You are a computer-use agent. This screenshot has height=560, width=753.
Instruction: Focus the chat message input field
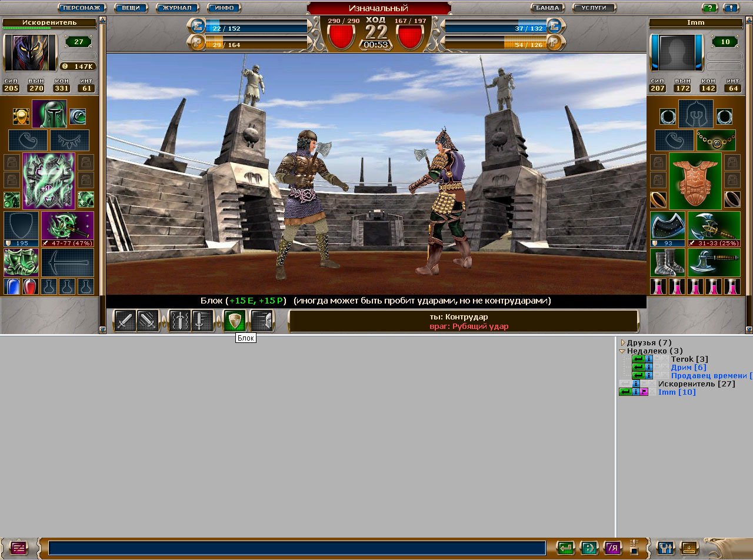pos(297,548)
